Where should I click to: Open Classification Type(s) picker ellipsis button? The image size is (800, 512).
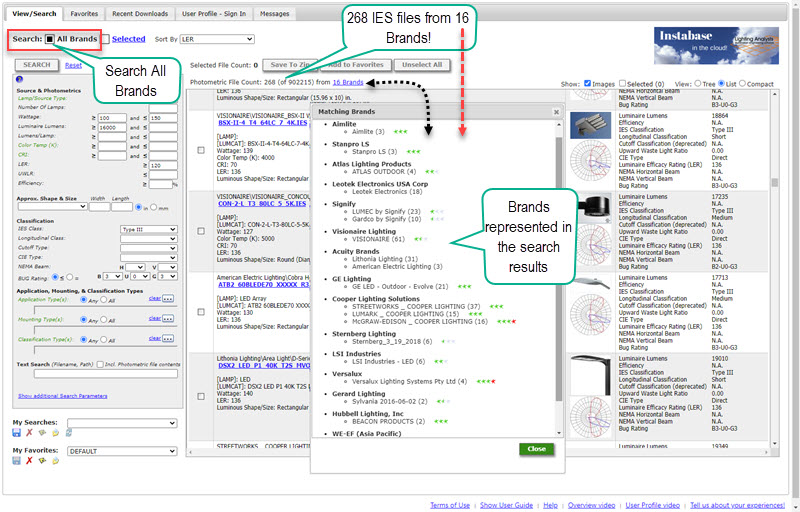(168, 338)
